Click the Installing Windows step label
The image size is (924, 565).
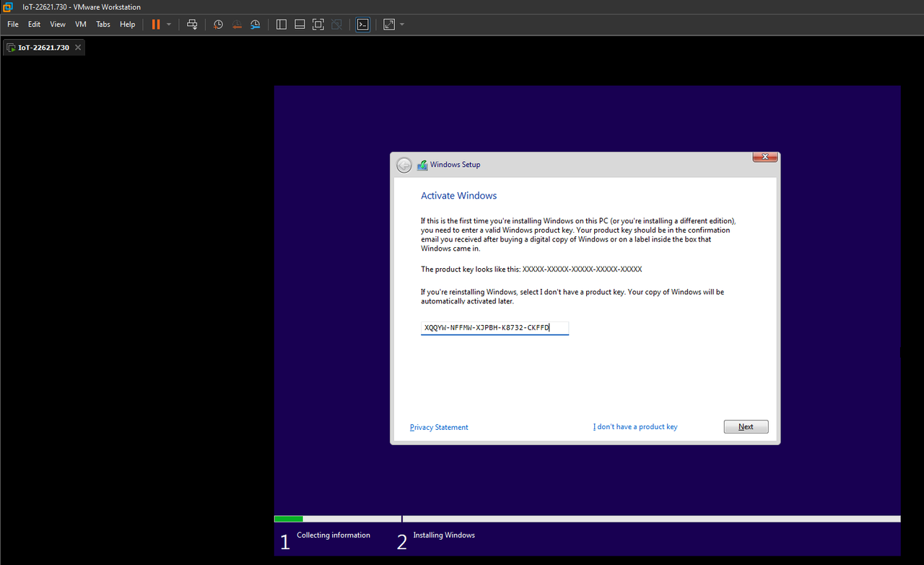pyautogui.click(x=444, y=535)
